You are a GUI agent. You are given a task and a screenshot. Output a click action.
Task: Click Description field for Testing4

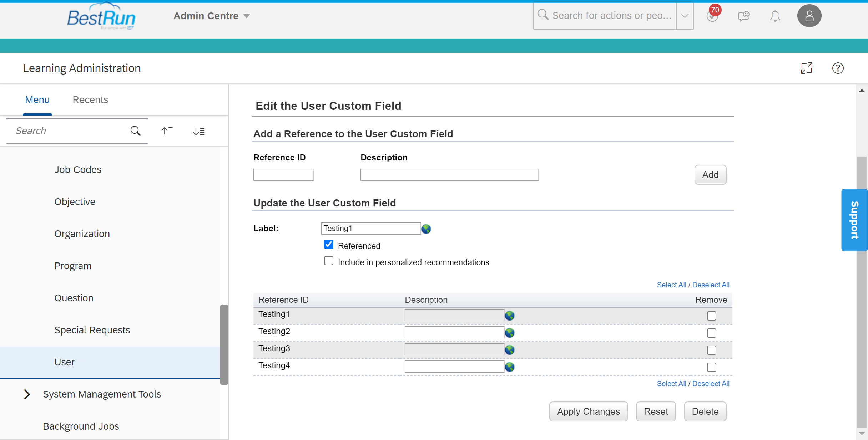(x=454, y=367)
